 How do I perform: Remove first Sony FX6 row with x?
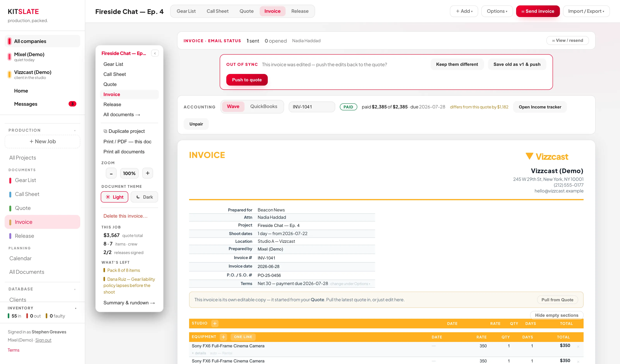tap(578, 347)
